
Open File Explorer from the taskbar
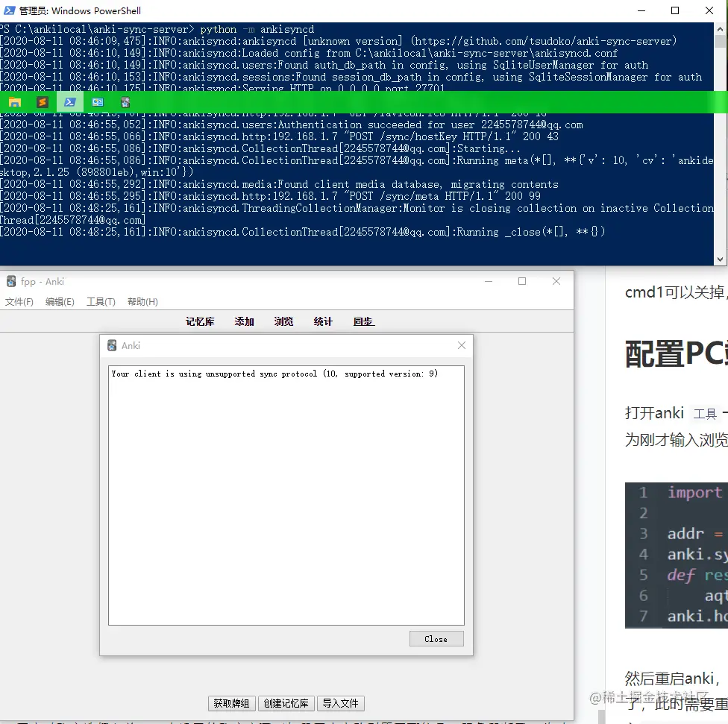pos(15,102)
